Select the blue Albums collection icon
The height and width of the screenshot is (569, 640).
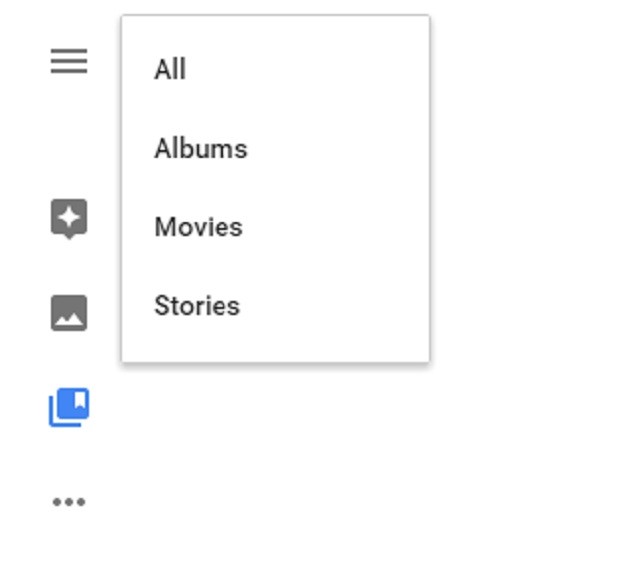click(x=69, y=407)
